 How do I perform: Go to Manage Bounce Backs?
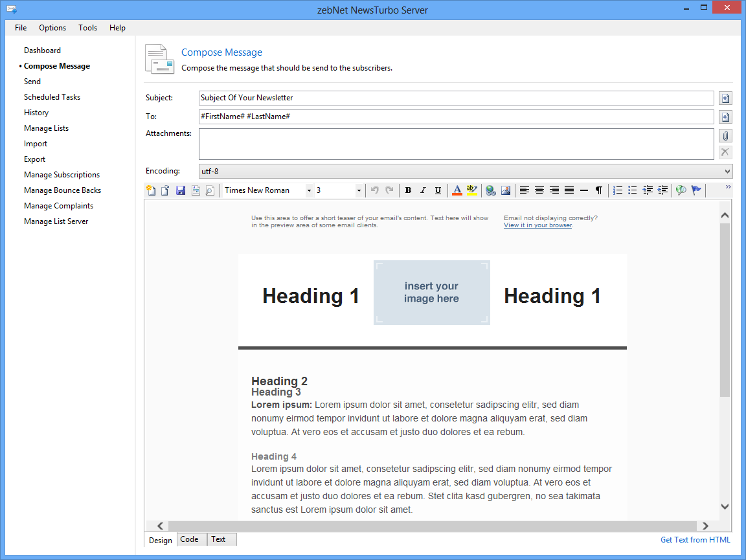62,190
